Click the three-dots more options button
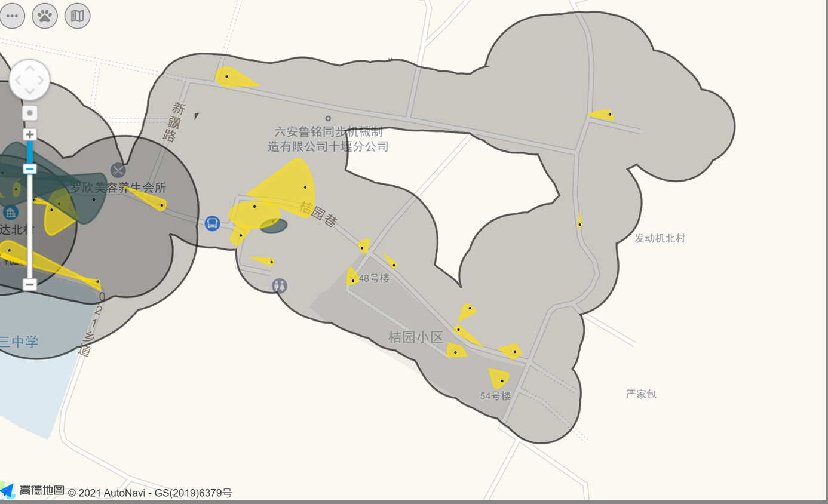Viewport: 828px width, 504px height. pyautogui.click(x=12, y=16)
